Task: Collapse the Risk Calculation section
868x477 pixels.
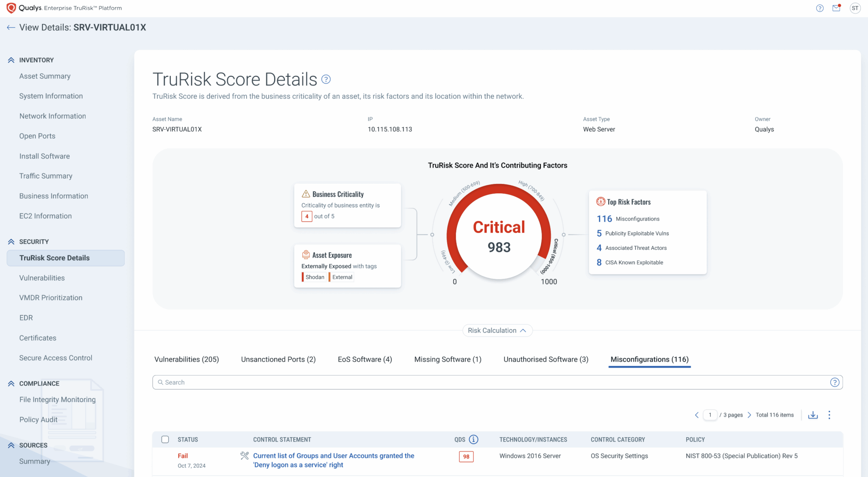Action: click(497, 330)
